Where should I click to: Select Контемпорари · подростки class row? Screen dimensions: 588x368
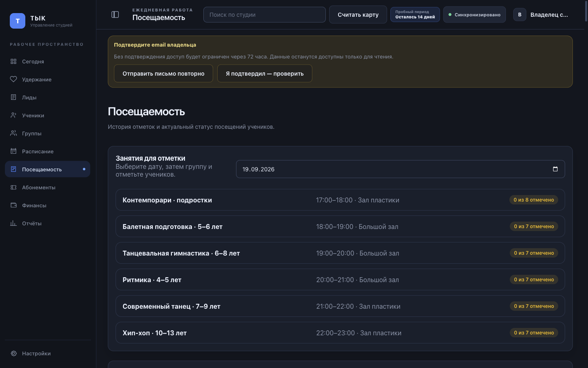tap(340, 200)
